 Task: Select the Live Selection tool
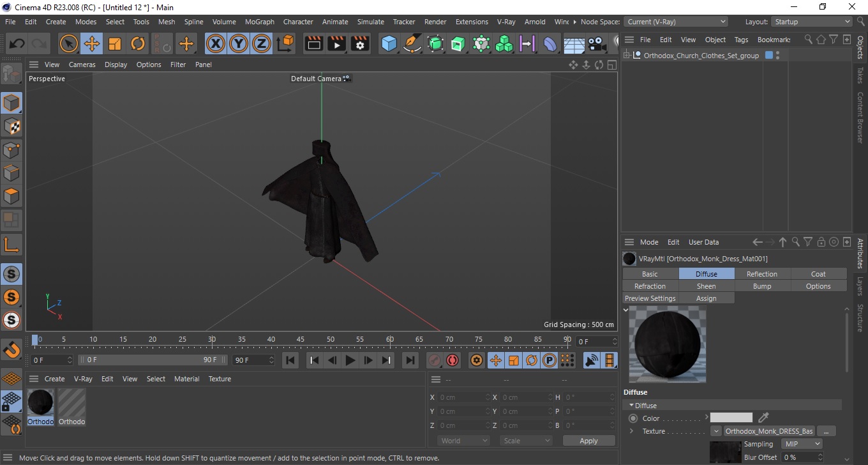68,44
